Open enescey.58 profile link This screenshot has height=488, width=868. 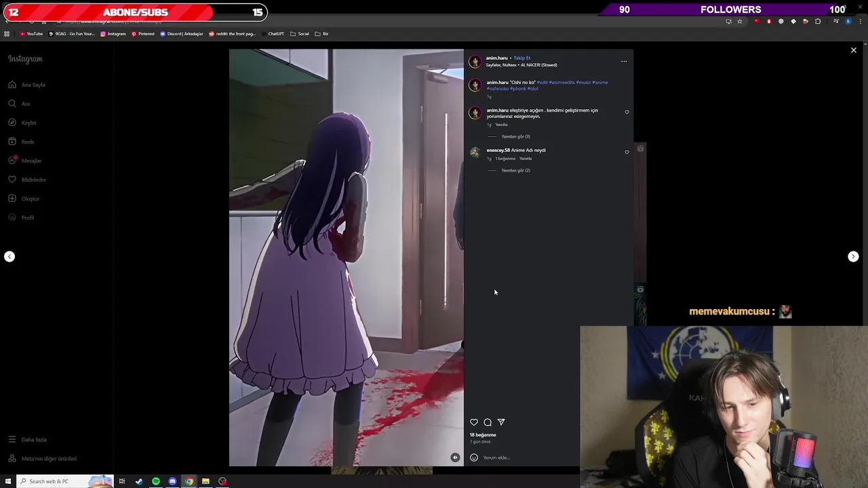[x=498, y=150]
